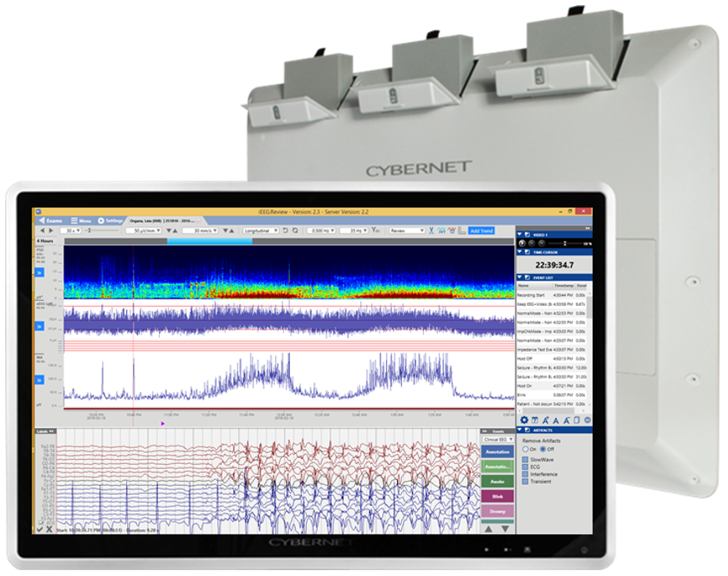This screenshot has height=576, width=728.
Task: Open the Menu item
Action: (81, 221)
